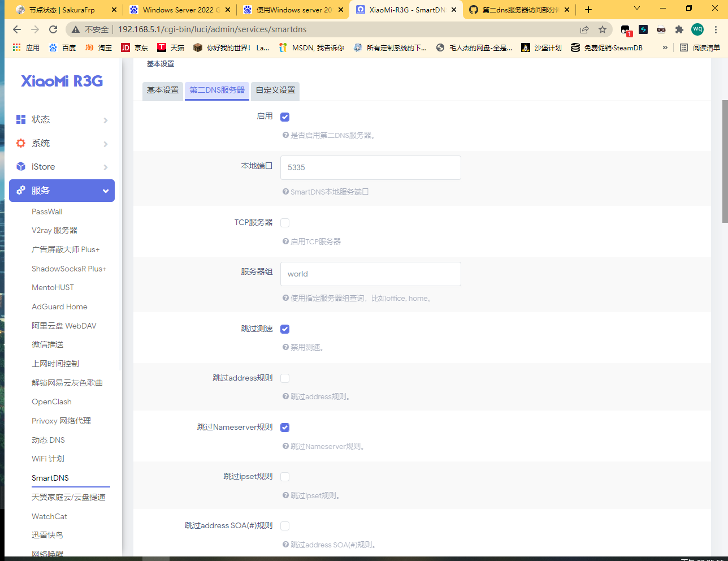Click the 服务器组 field showing world
728x561 pixels.
click(371, 274)
